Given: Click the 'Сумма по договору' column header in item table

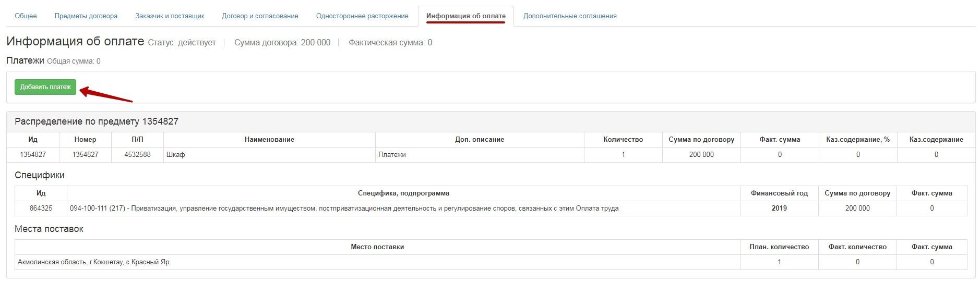Looking at the screenshot, I should (x=701, y=140).
